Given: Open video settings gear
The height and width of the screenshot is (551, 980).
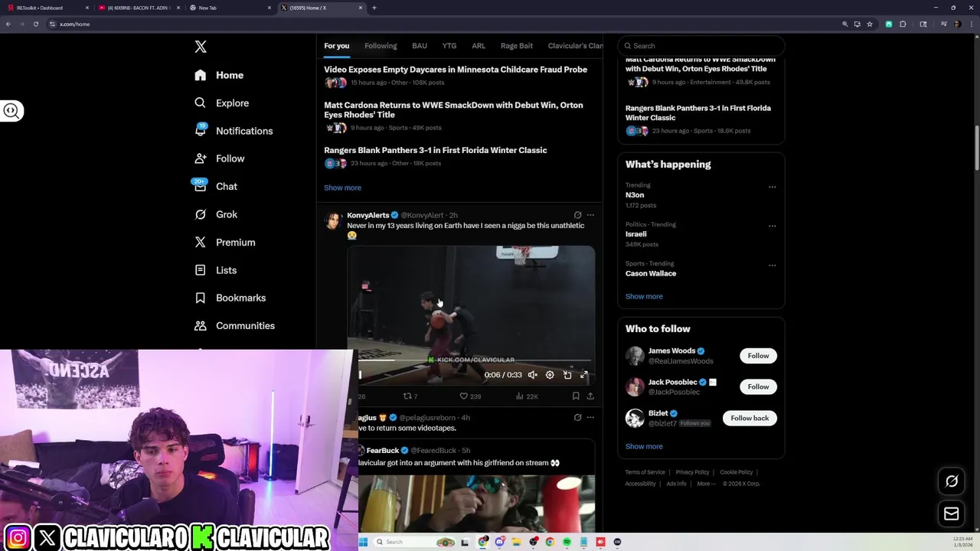Looking at the screenshot, I should coord(550,375).
